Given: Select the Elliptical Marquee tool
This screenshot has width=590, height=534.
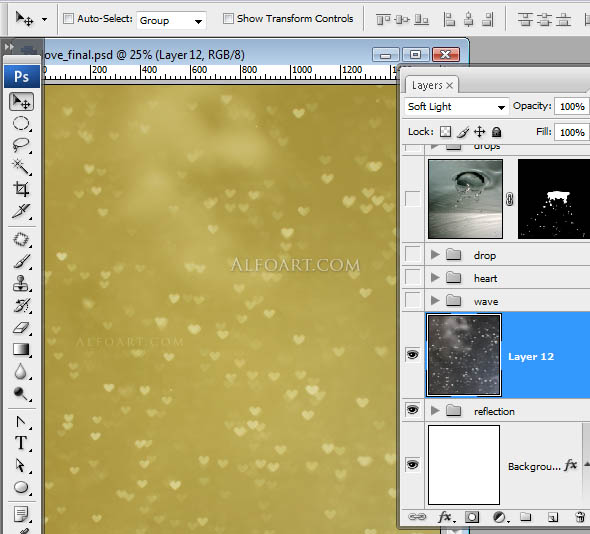Looking at the screenshot, I should pyautogui.click(x=21, y=123).
